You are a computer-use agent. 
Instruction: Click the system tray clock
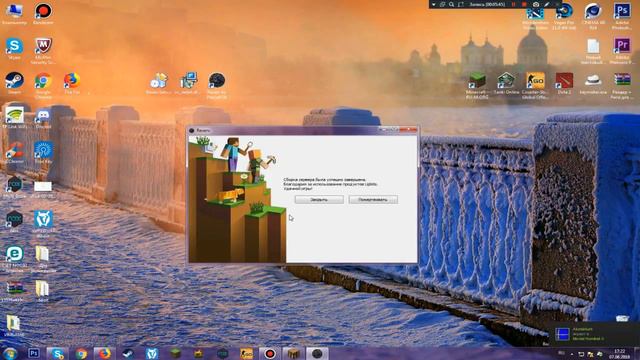pyautogui.click(x=619, y=353)
